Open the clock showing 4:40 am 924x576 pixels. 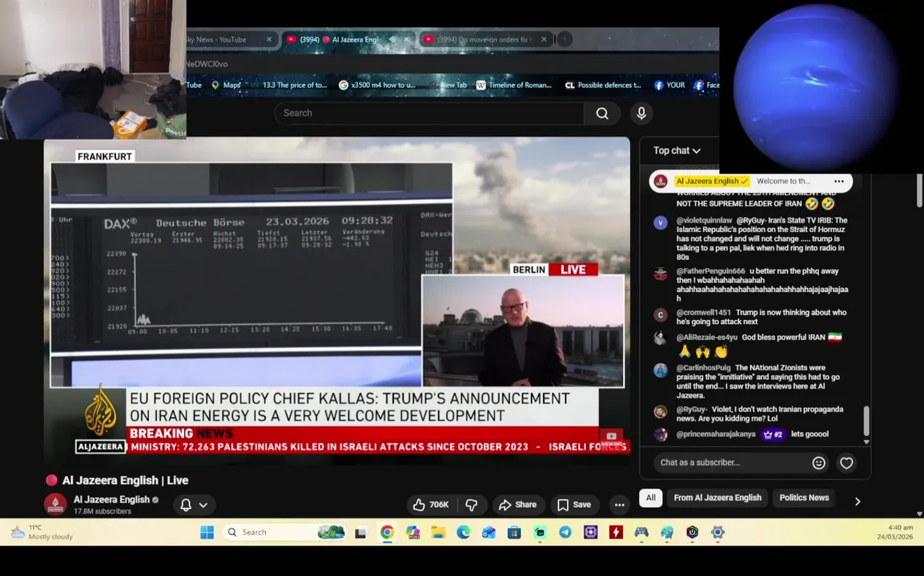[x=894, y=533]
